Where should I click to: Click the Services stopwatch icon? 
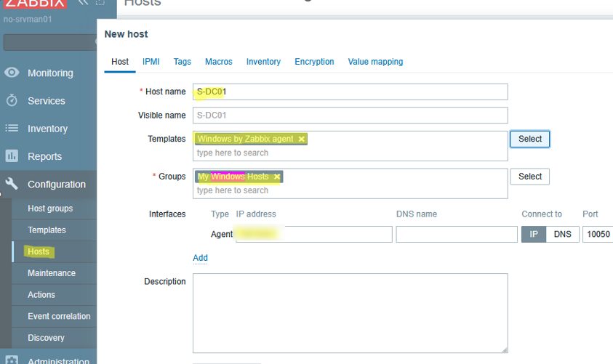pos(12,101)
